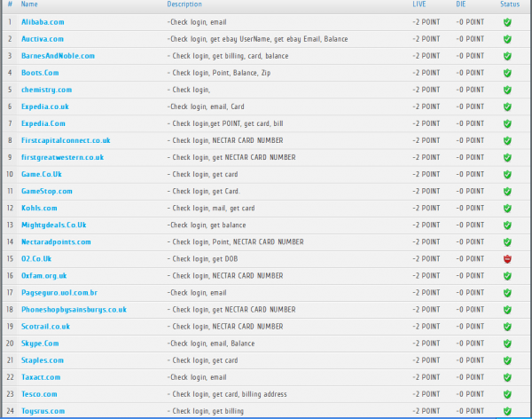Click the status shield for Scotrail.co.uk

pyautogui.click(x=507, y=327)
